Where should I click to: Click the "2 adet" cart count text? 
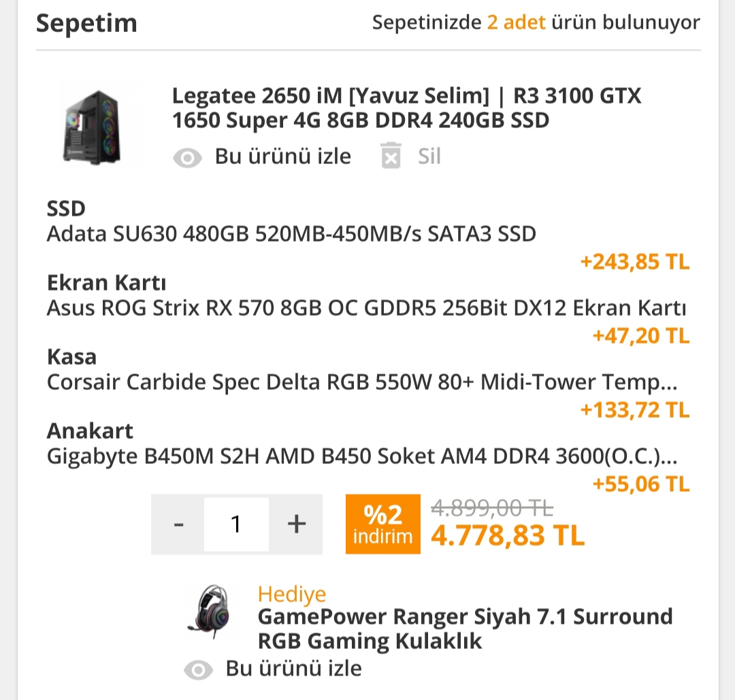[x=516, y=22]
